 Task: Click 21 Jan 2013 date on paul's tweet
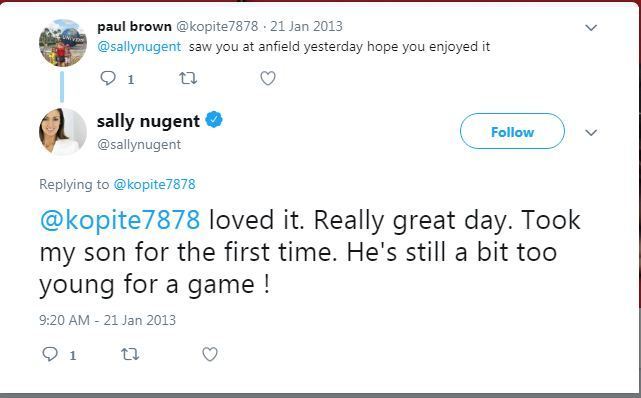coord(306,27)
